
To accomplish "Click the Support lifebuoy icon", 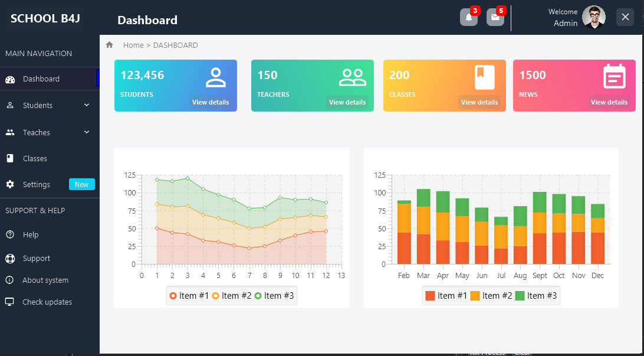I will 10,259.
